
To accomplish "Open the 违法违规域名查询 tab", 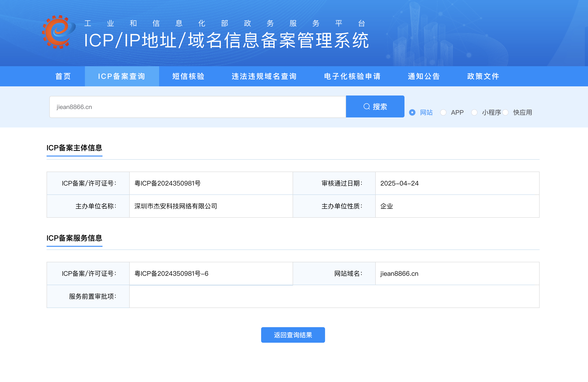I will pyautogui.click(x=264, y=76).
